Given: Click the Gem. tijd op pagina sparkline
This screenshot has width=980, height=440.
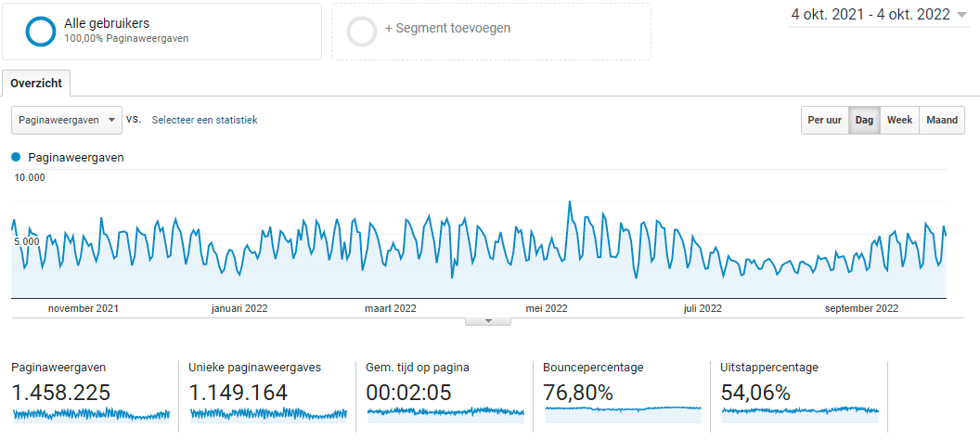Looking at the screenshot, I should [x=445, y=412].
